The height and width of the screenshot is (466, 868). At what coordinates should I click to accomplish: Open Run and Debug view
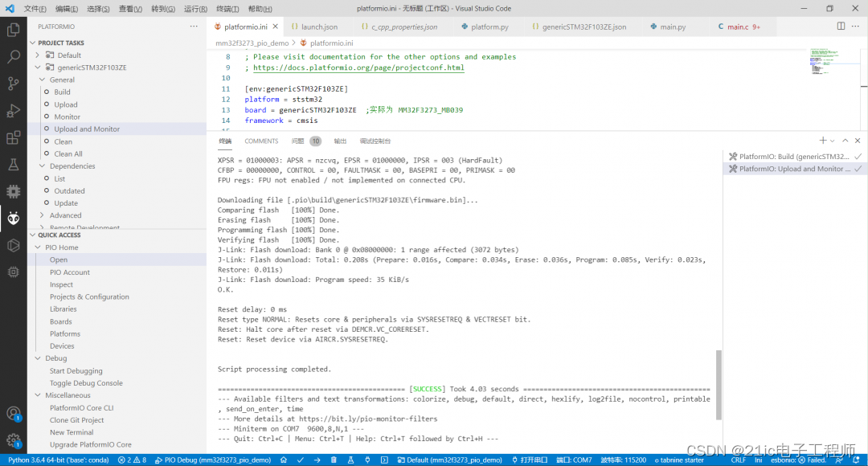[14, 111]
